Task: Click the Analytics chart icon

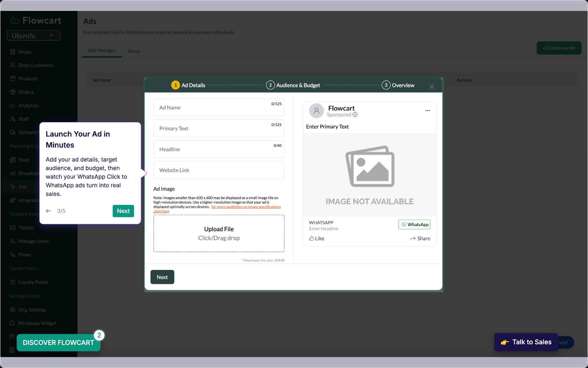Action: (x=13, y=106)
